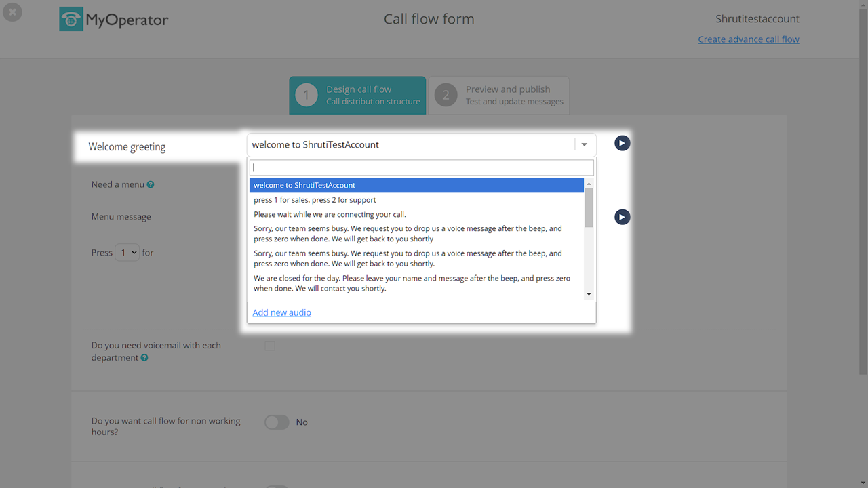868x488 pixels.
Task: Click the search field in the greeting dropdown
Action: [x=421, y=167]
